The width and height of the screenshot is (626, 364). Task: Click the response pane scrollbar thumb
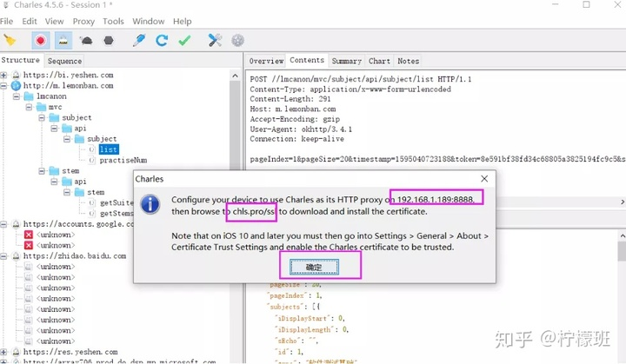pyautogui.click(x=622, y=251)
